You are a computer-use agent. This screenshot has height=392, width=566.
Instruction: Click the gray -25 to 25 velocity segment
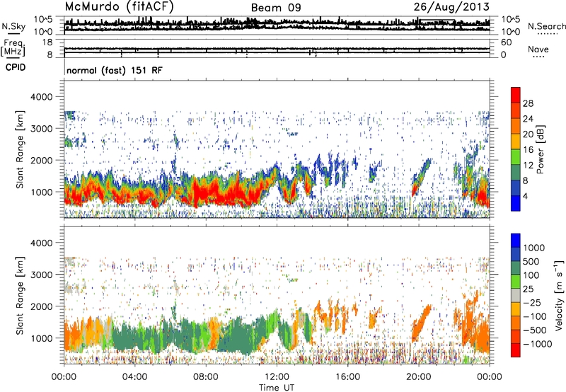[516, 296]
